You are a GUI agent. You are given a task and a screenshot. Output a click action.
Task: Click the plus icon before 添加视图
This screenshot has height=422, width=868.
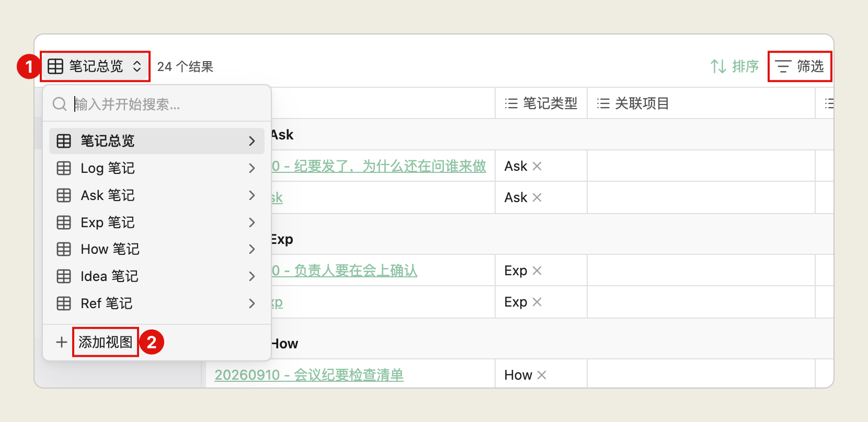point(62,342)
